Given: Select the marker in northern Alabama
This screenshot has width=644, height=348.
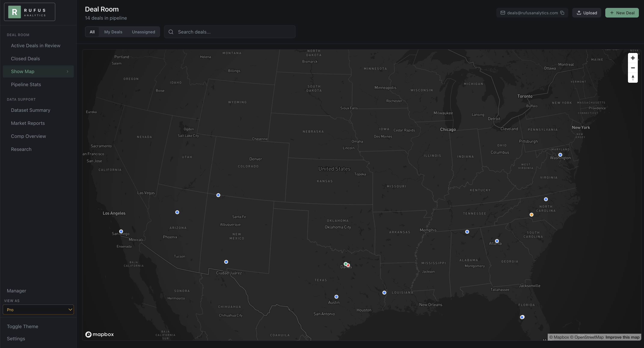Looking at the screenshot, I should [x=467, y=232].
